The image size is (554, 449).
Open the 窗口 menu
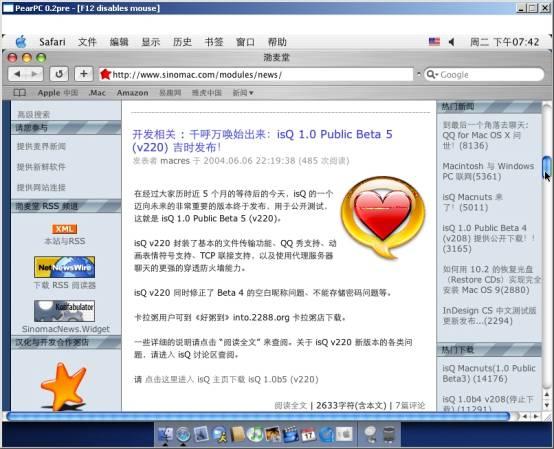pyautogui.click(x=245, y=42)
